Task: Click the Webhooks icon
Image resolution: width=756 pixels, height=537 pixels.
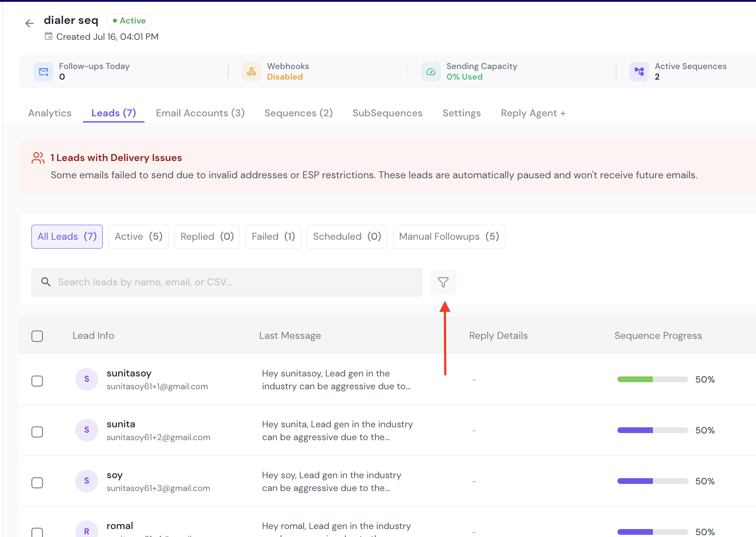Action: [251, 72]
